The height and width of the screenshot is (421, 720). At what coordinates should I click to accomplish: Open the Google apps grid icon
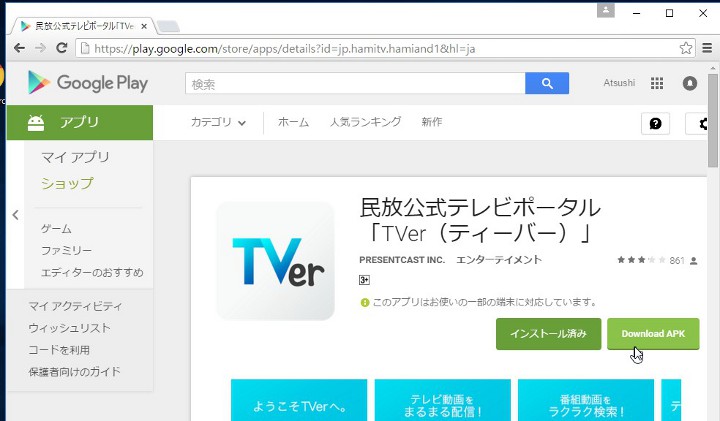(657, 83)
